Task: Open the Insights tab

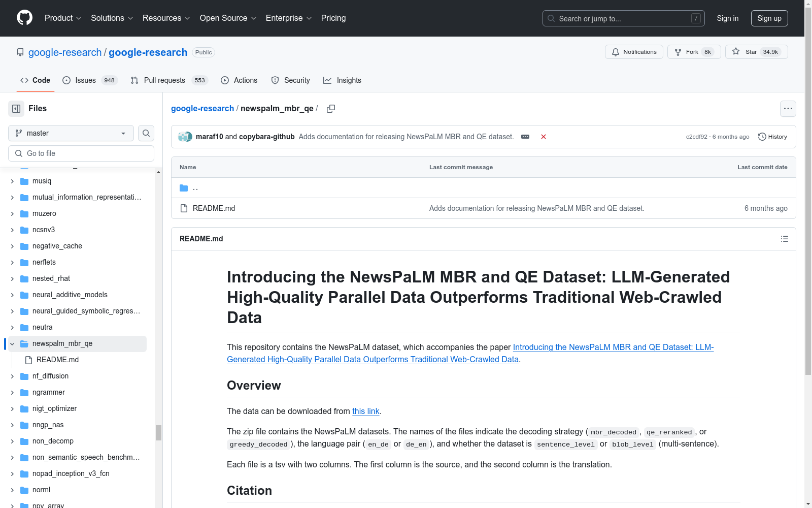Action: coord(343,80)
